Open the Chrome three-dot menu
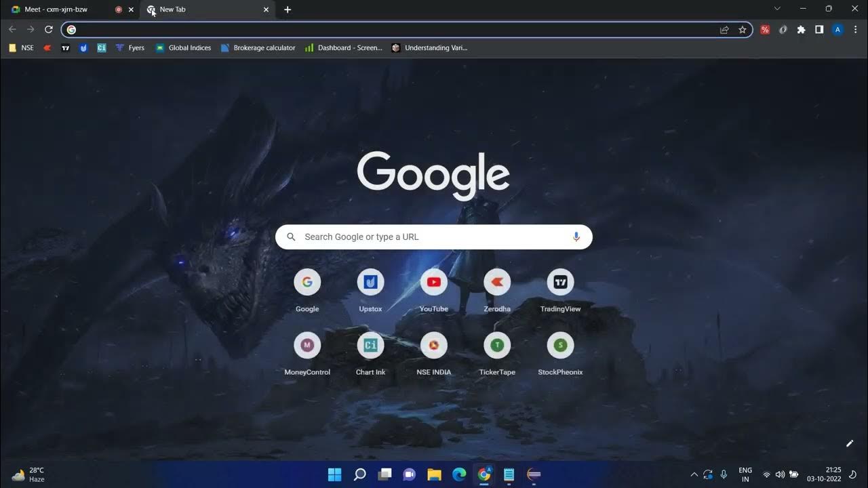The width and height of the screenshot is (868, 488). tap(856, 30)
